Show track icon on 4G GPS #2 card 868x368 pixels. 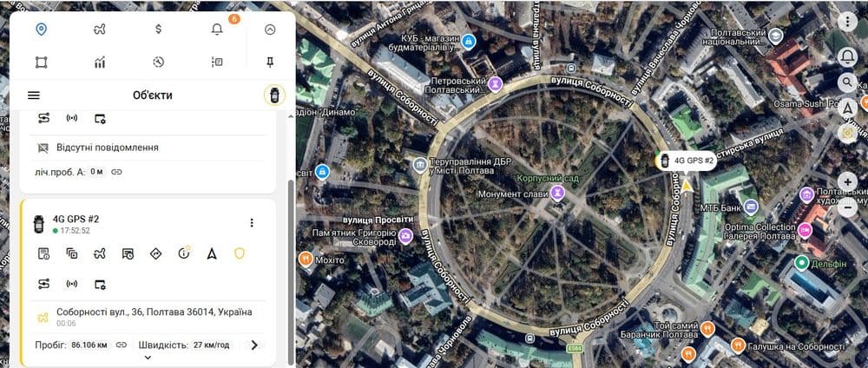tap(100, 254)
